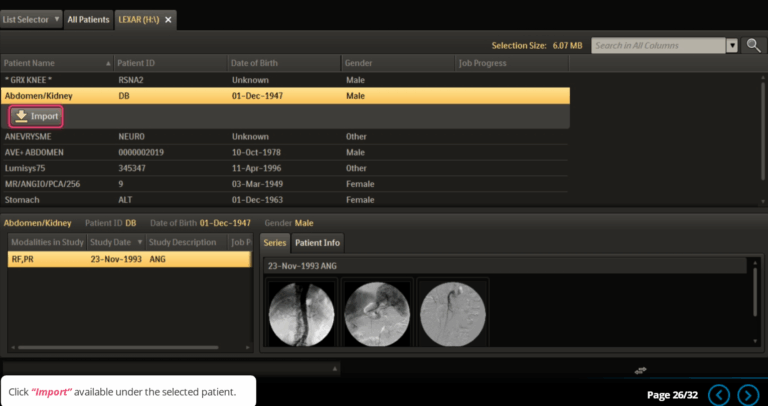Click the Job Progress column header
Image resolution: width=768 pixels, height=406 pixels.
point(512,63)
